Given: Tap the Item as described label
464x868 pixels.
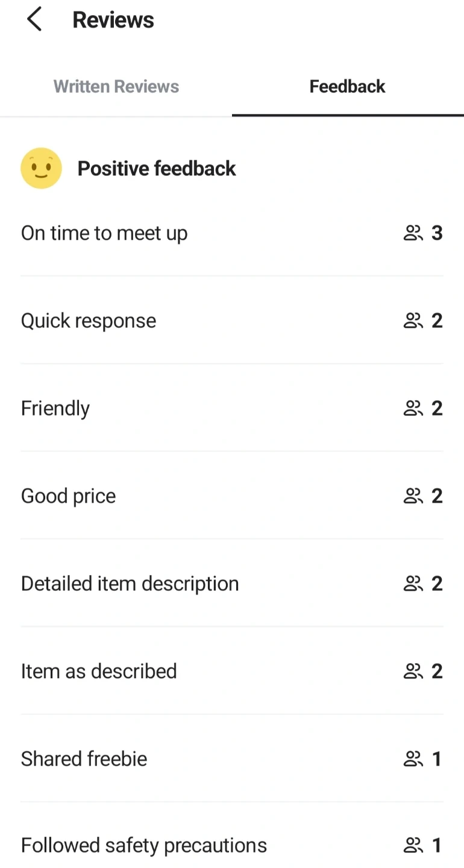Looking at the screenshot, I should point(99,671).
